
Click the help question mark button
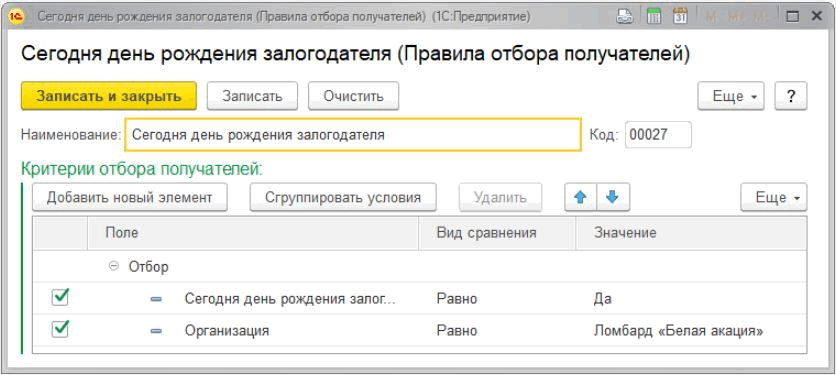point(791,96)
